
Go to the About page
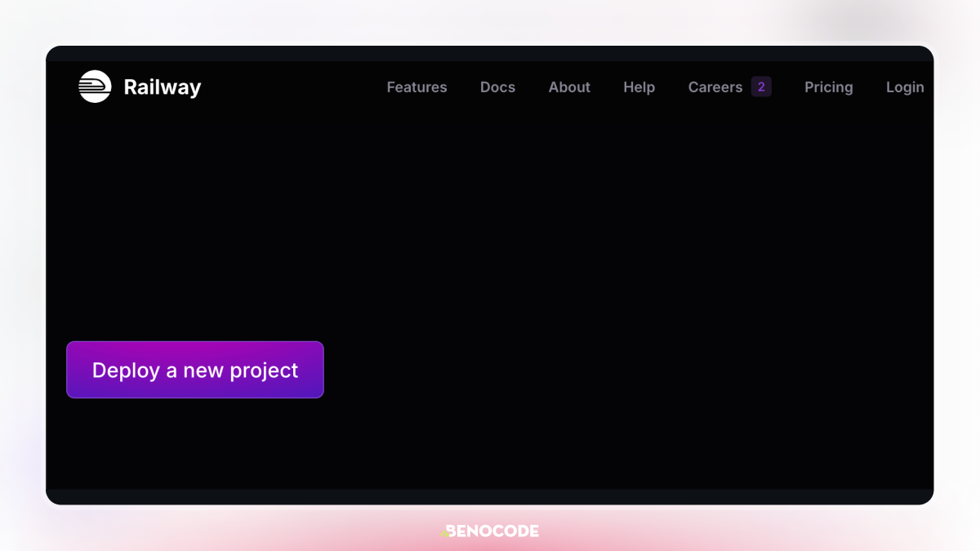tap(569, 87)
